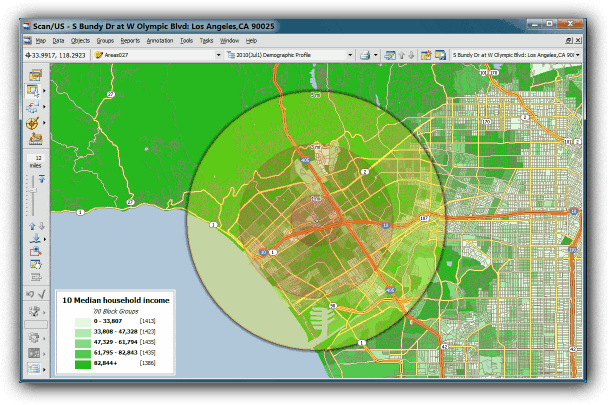Click the '1 mi' ring label on the map
This screenshot has height=405, width=609.
pyautogui.click(x=316, y=198)
